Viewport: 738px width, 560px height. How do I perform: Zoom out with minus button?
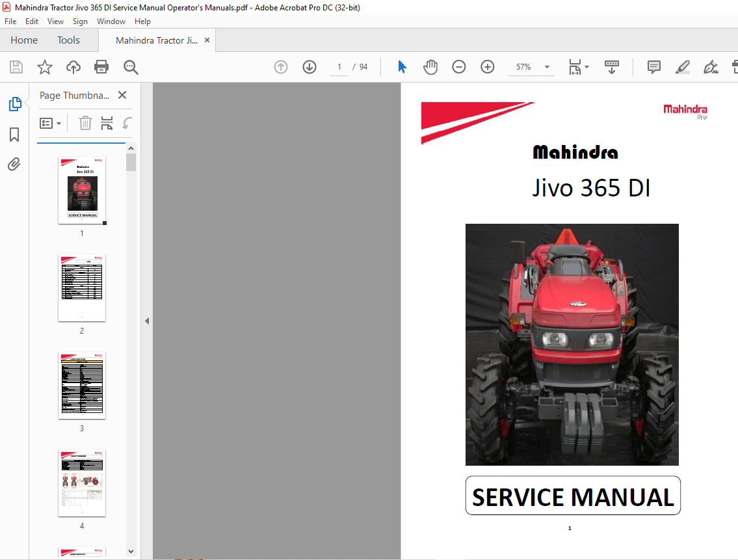[x=459, y=67]
